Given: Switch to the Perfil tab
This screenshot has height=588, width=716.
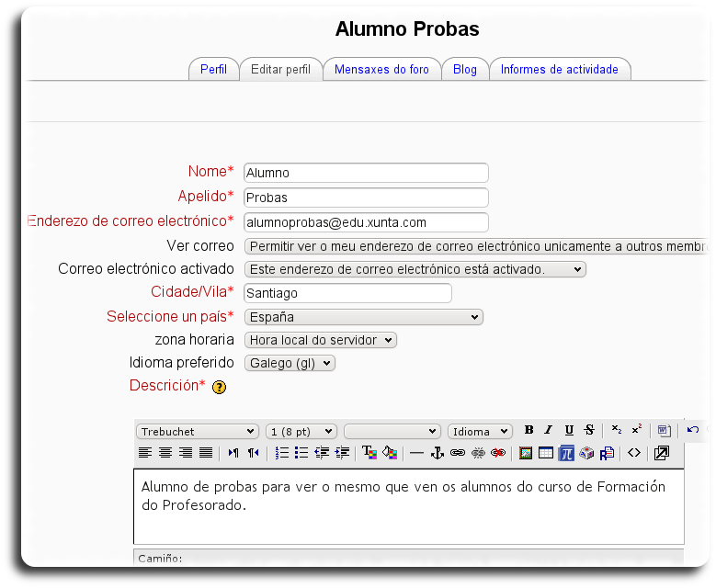Looking at the screenshot, I should coord(213,70).
